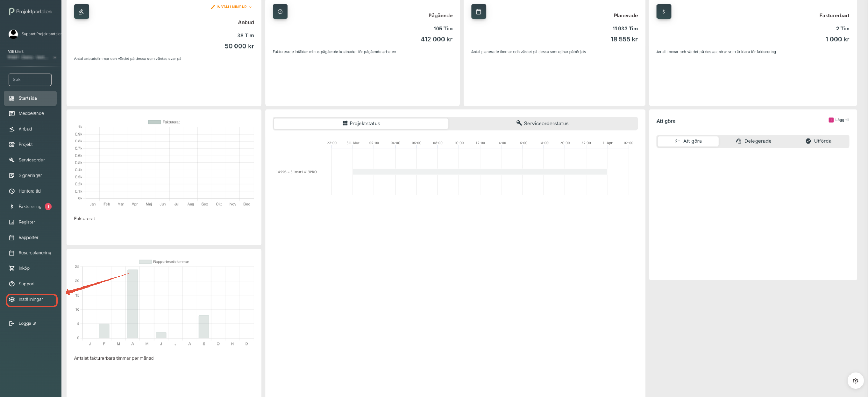Click Lägg till in Att göra

(x=839, y=120)
